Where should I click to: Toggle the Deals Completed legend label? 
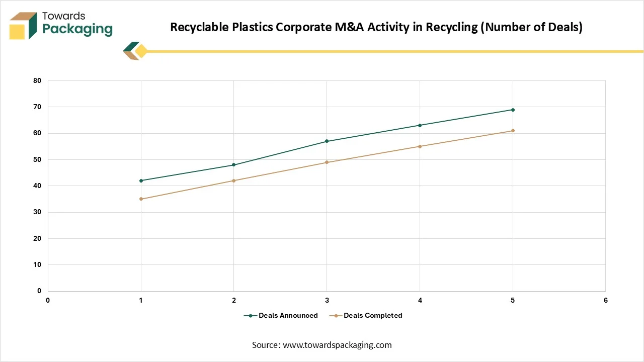373,316
